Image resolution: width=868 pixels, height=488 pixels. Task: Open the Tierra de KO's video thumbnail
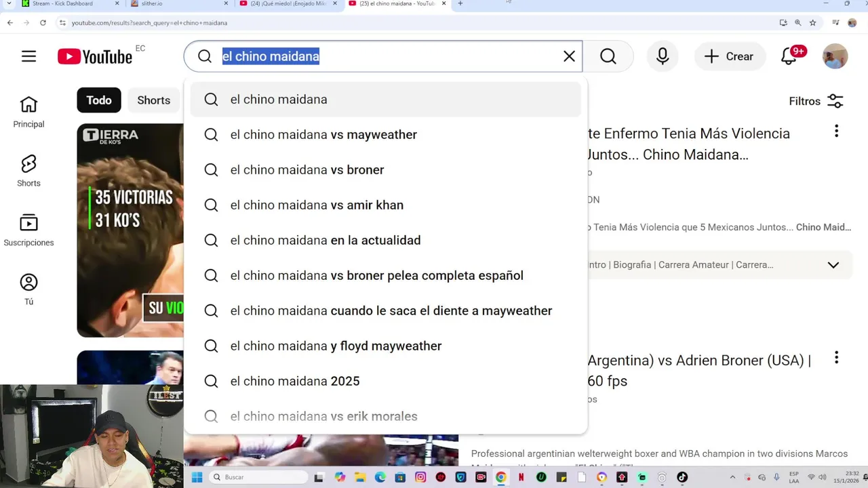click(x=130, y=230)
